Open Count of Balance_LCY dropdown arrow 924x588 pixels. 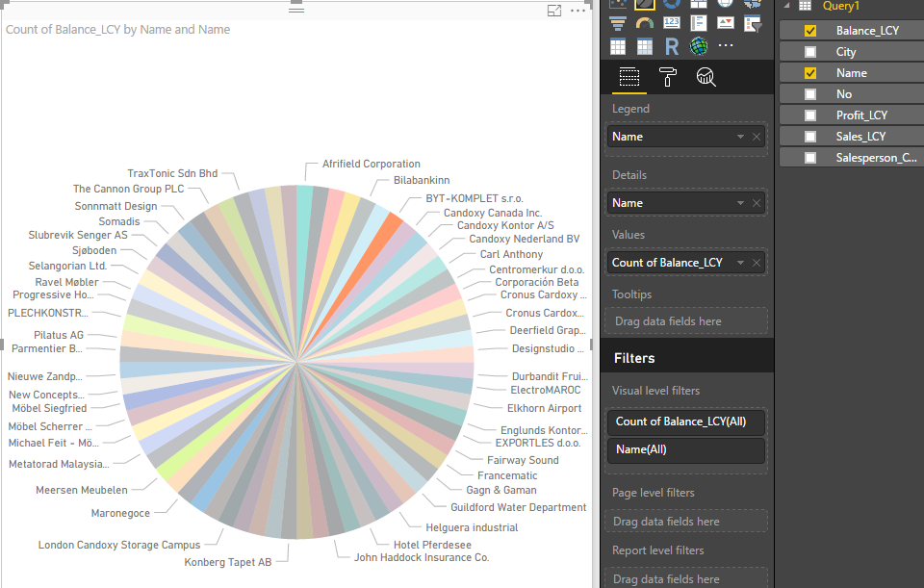pos(740,263)
